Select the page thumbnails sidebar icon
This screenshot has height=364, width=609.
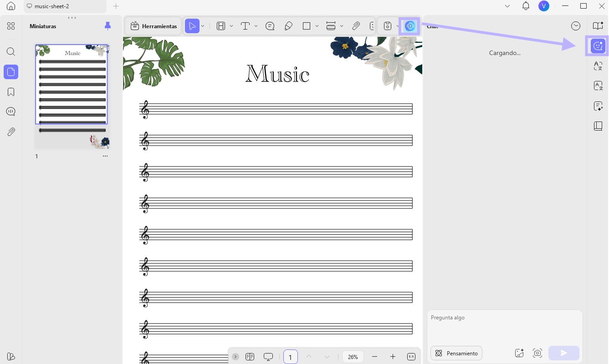pyautogui.click(x=11, y=72)
